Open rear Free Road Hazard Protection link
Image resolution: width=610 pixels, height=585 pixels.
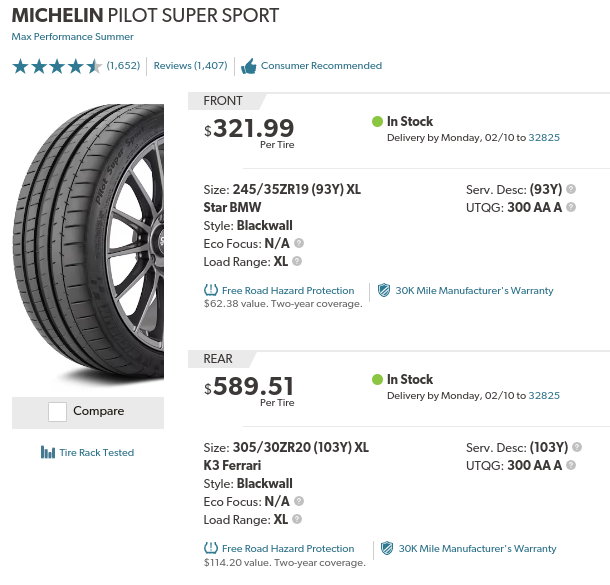coord(288,548)
